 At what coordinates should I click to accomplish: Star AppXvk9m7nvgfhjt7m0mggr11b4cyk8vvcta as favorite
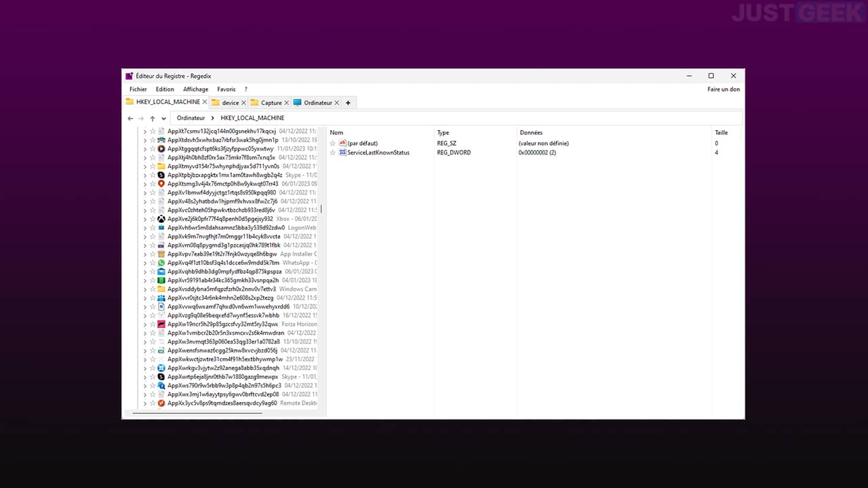pos(153,237)
